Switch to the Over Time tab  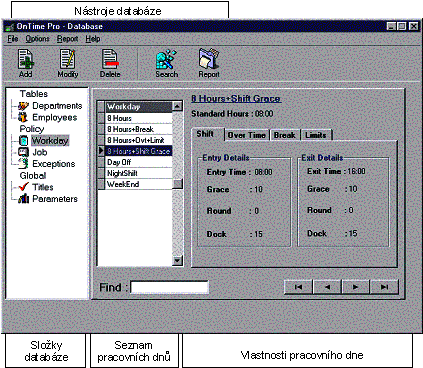click(x=247, y=135)
